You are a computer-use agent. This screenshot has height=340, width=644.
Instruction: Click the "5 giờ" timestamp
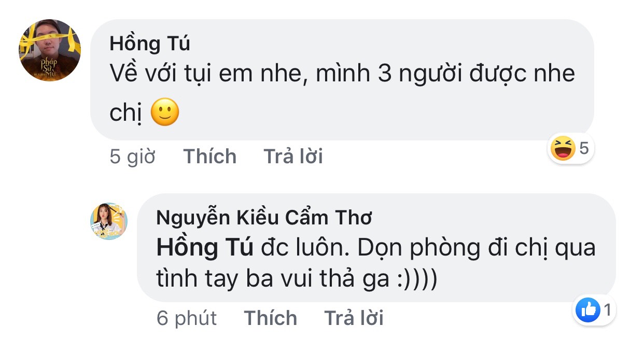tap(133, 157)
